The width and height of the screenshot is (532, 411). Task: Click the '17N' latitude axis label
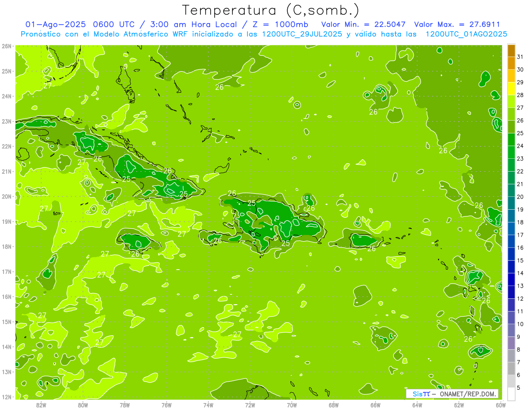click(7, 272)
